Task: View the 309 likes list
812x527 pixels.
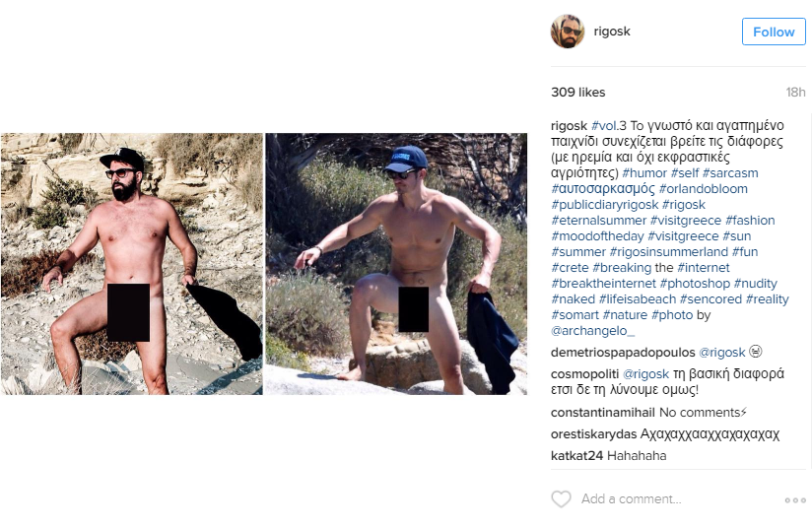Action: (577, 93)
